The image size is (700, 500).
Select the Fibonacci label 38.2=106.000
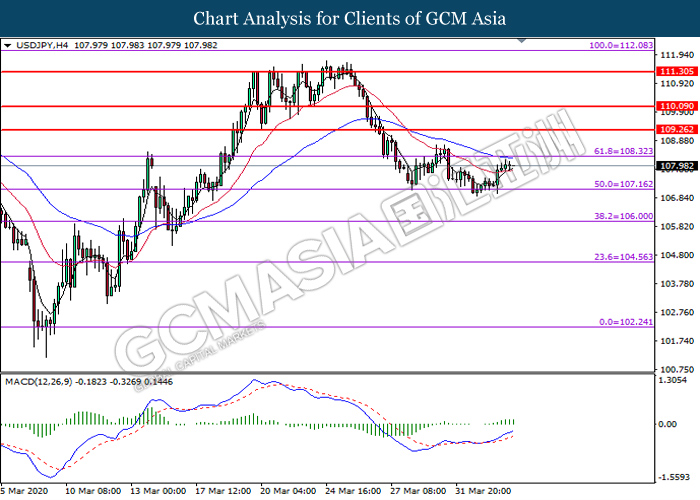[623, 216]
